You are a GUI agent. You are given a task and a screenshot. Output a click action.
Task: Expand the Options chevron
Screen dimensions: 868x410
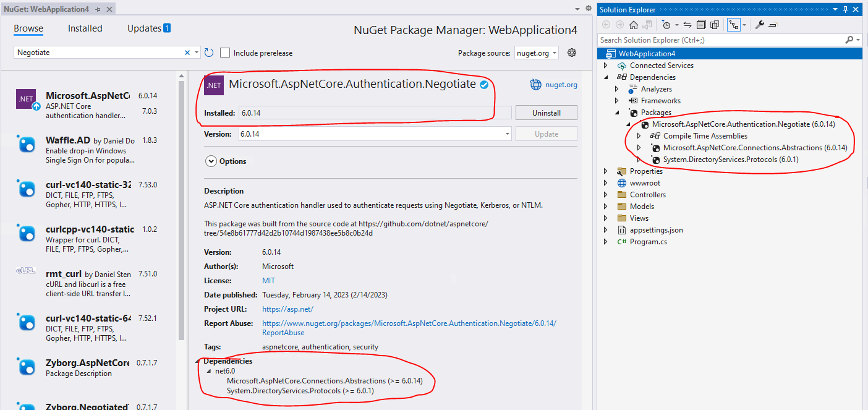(211, 161)
